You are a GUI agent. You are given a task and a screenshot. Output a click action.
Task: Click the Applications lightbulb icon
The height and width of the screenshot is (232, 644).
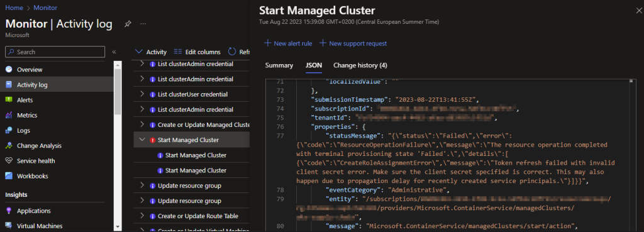tap(9, 211)
